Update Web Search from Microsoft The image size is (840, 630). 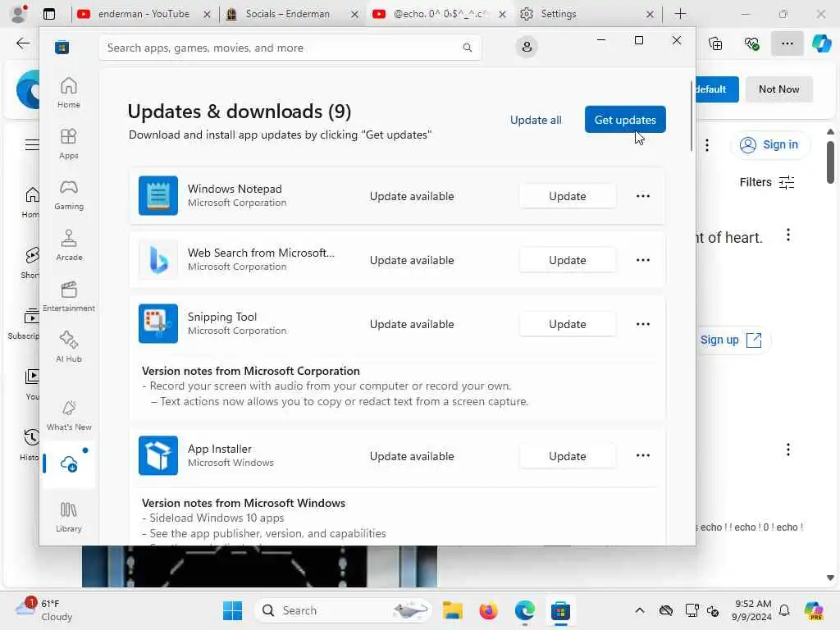click(x=568, y=260)
